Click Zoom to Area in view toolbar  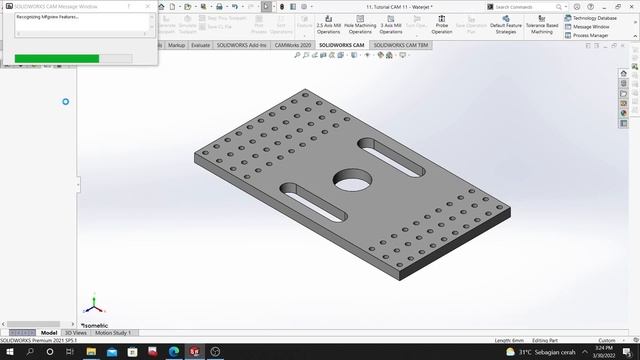(306, 55)
